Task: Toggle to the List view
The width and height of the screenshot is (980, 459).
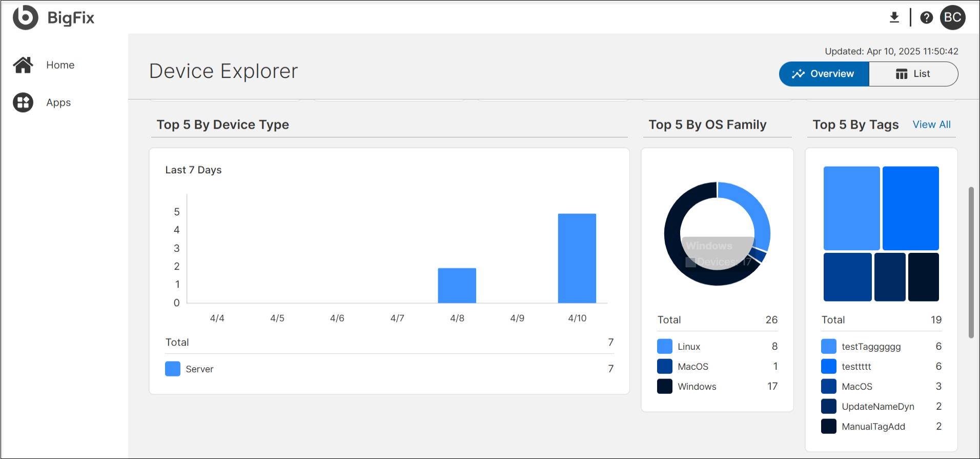Action: coord(914,73)
